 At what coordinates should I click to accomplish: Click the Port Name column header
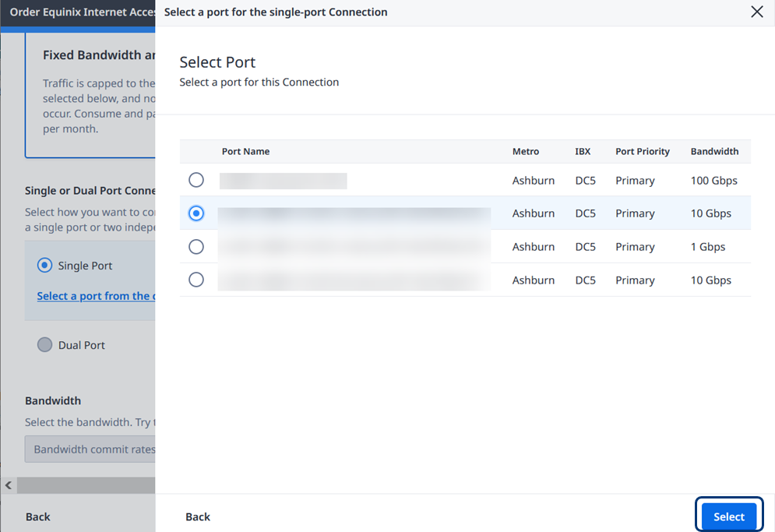point(245,151)
